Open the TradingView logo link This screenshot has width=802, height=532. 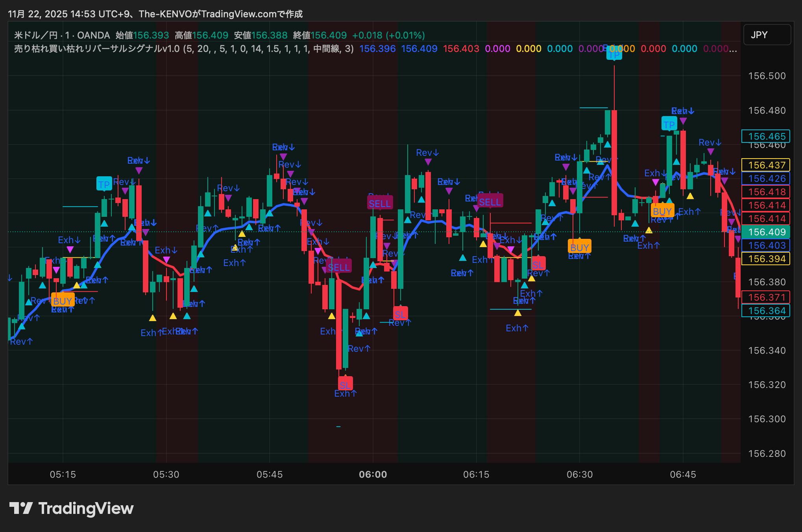(x=71, y=508)
